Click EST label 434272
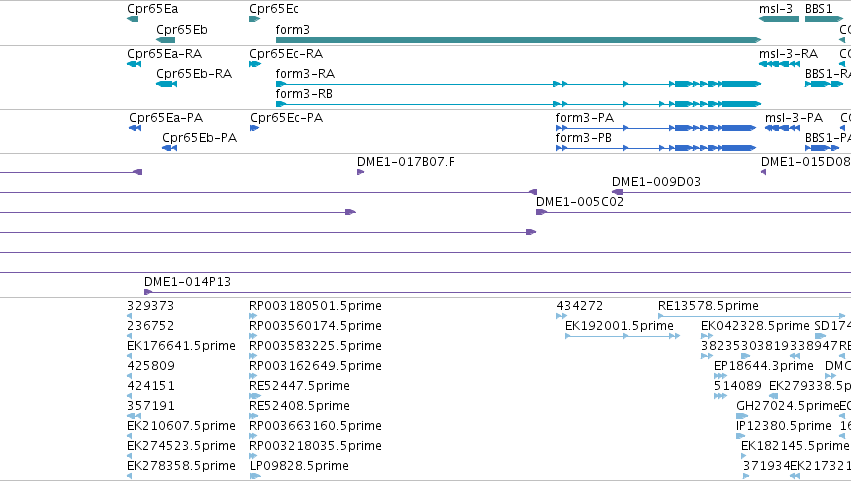The width and height of the screenshot is (851, 481). pos(580,306)
